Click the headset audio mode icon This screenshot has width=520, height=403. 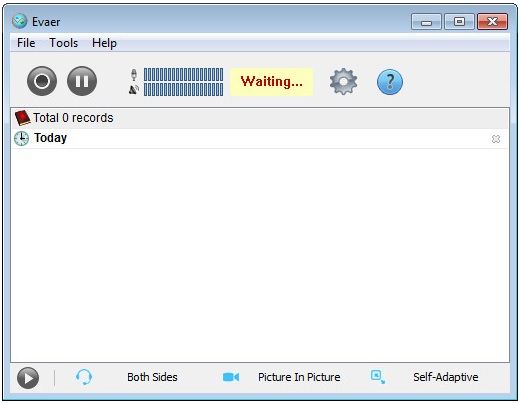click(x=84, y=377)
